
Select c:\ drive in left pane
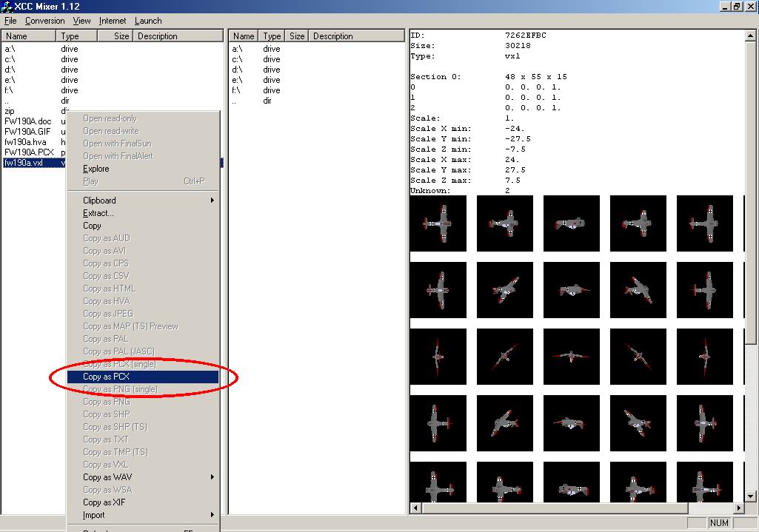[x=10, y=59]
